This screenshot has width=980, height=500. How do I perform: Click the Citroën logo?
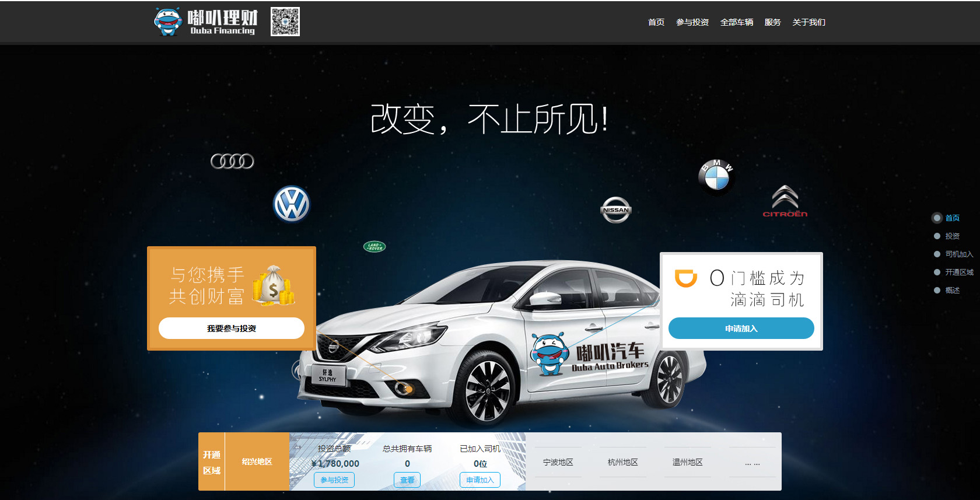pos(785,201)
